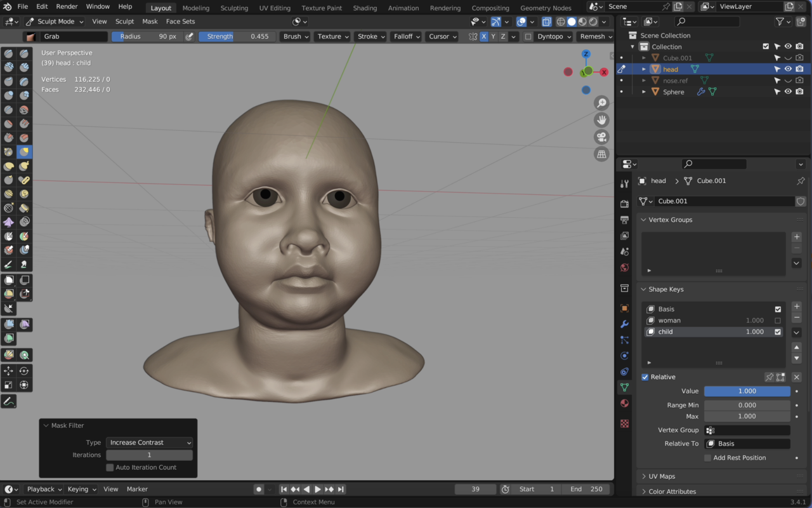Expand the UV Maps panel

[662, 476]
